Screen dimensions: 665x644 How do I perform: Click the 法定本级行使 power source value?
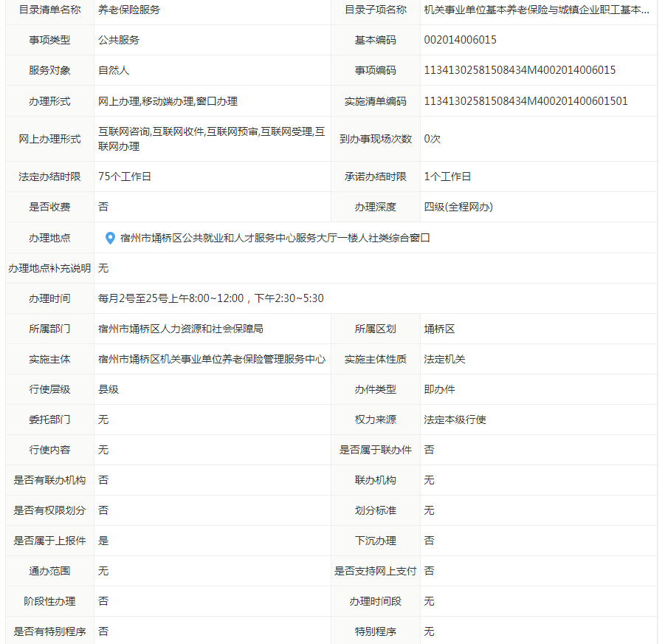tap(455, 419)
